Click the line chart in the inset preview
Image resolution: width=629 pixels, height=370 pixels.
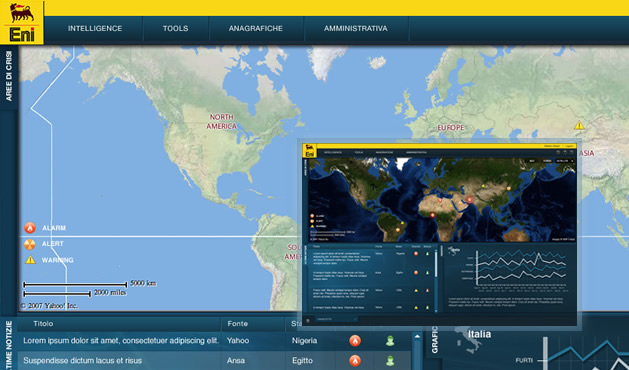tap(521, 269)
